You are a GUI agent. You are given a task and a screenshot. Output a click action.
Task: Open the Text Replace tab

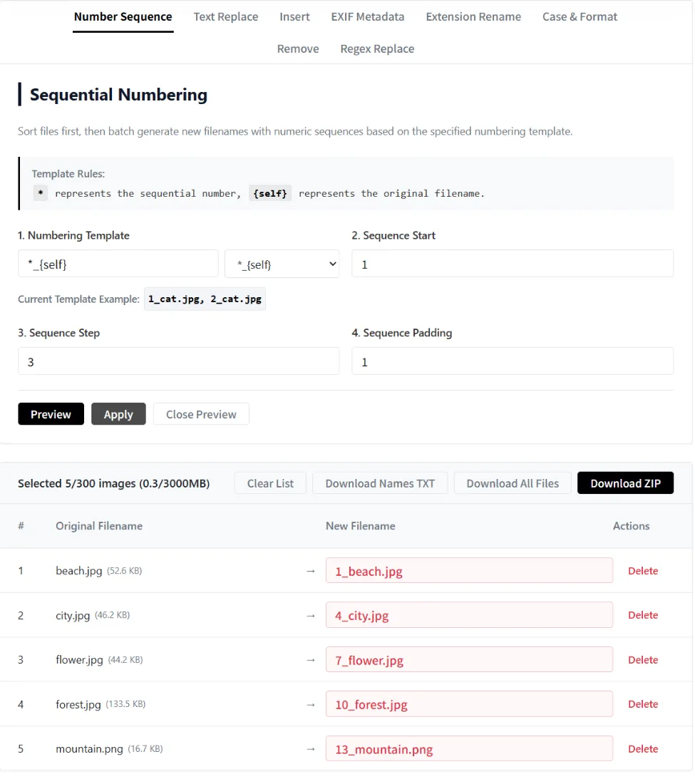point(225,17)
